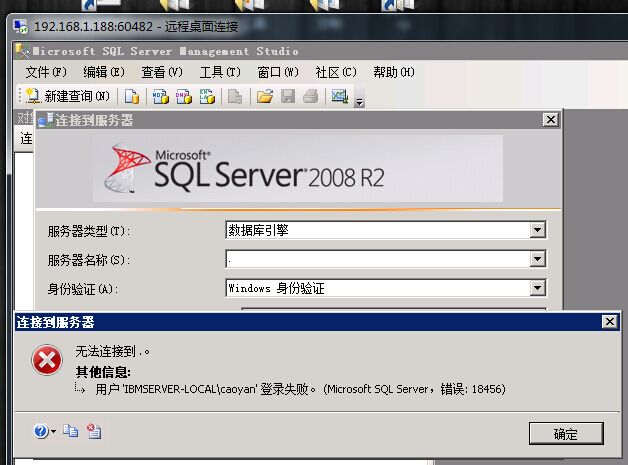This screenshot has width=628, height=465.
Task: Expand the server name (服务器名称) dropdown arrow
Action: (x=537, y=259)
